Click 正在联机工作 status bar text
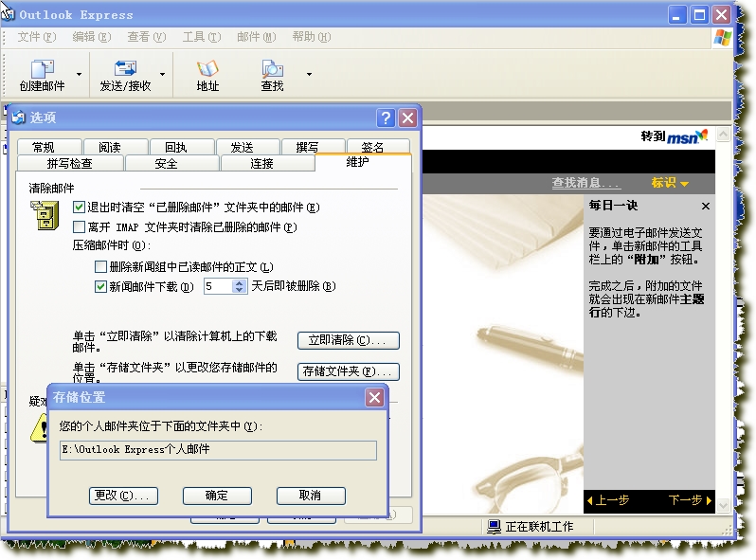Image resolution: width=756 pixels, height=560 pixels. click(539, 527)
